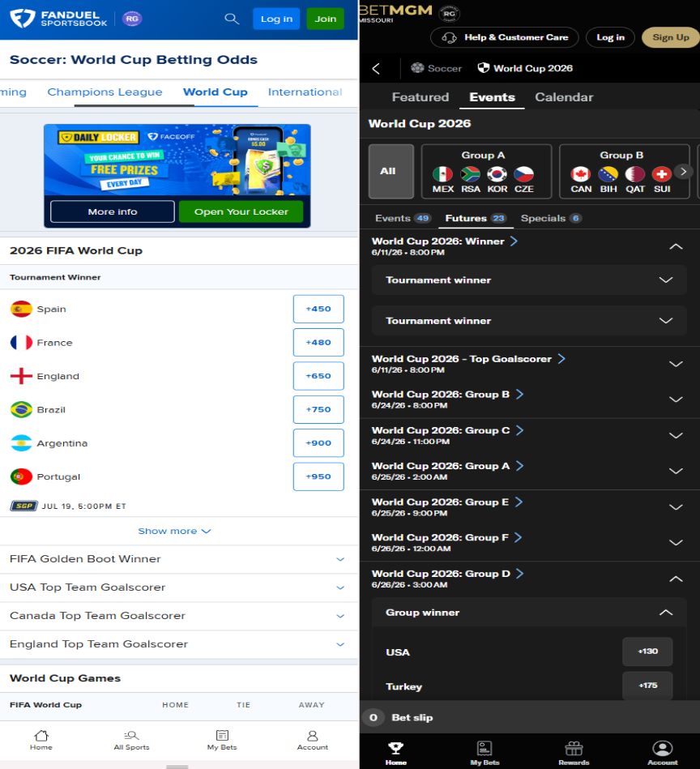Tap the FanDuel Sportsbook logo
Image resolution: width=700 pixels, height=769 pixels.
pos(58,19)
